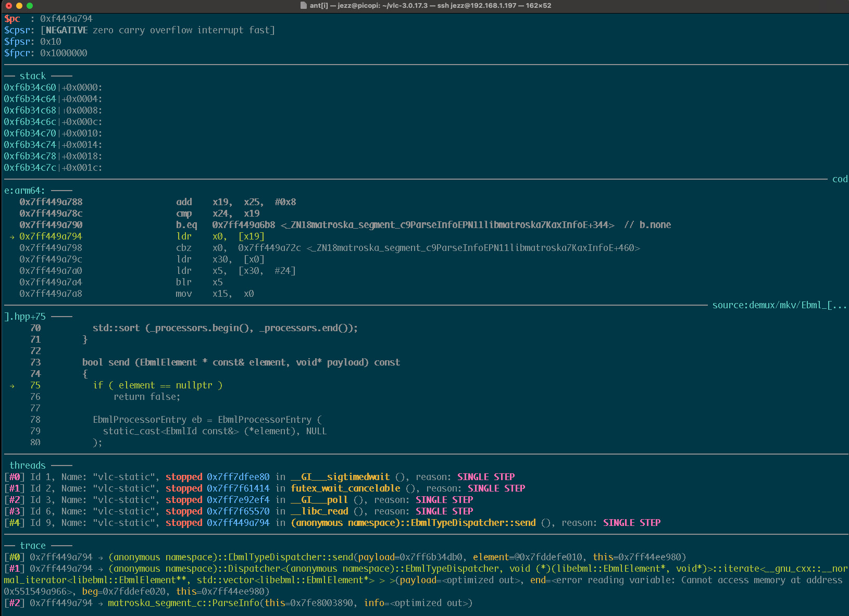Click the __libc_read function name in threads

pos(319,511)
